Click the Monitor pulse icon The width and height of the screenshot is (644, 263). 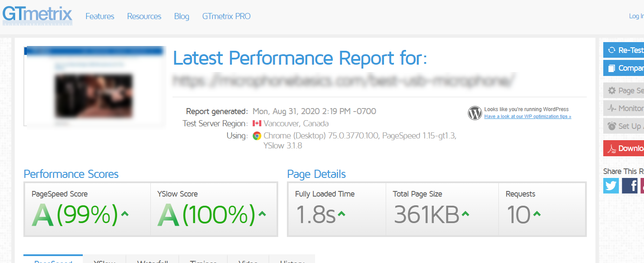click(x=611, y=108)
